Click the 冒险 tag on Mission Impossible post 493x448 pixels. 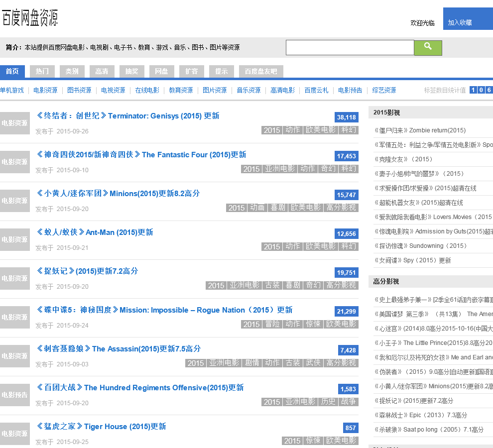click(x=272, y=324)
